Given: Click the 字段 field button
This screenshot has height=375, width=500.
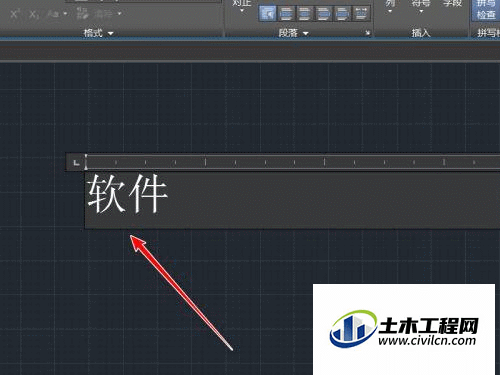Looking at the screenshot, I should [452, 3].
